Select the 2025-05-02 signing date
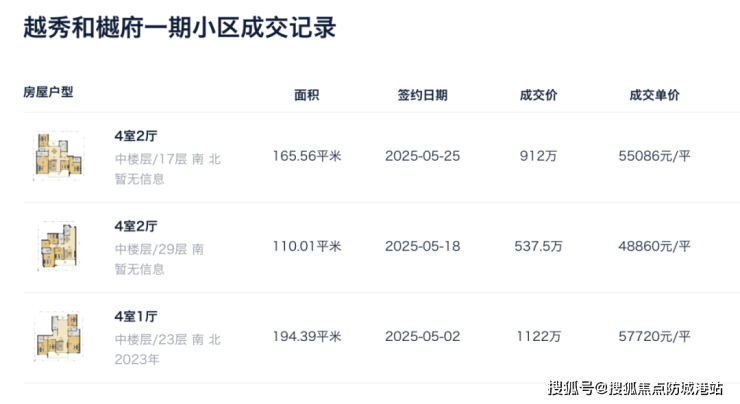 pos(422,336)
